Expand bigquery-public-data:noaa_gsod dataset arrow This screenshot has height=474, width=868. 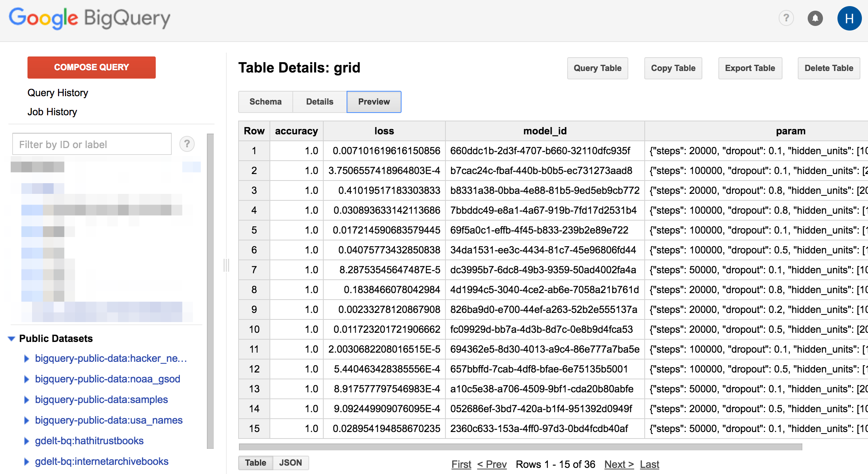[26, 379]
